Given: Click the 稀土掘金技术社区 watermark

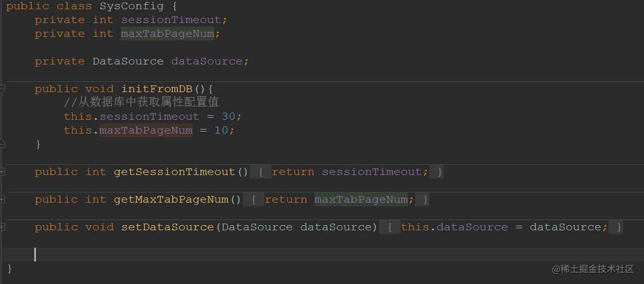Looking at the screenshot, I should (x=593, y=269).
